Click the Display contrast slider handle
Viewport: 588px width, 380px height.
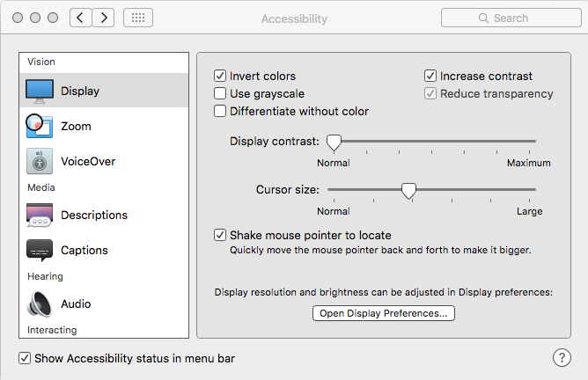tap(334, 141)
